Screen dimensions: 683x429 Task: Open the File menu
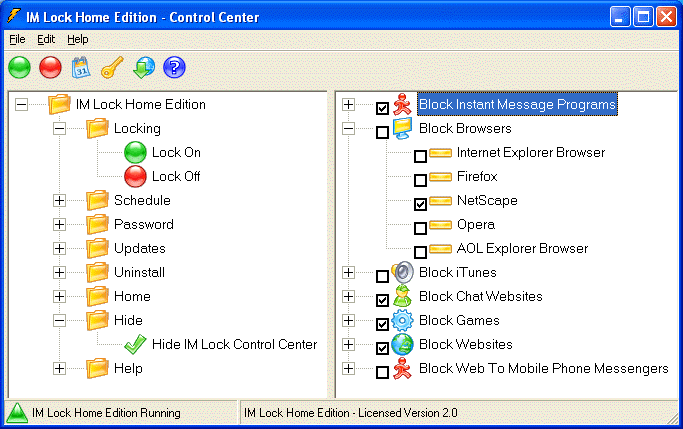coord(17,39)
